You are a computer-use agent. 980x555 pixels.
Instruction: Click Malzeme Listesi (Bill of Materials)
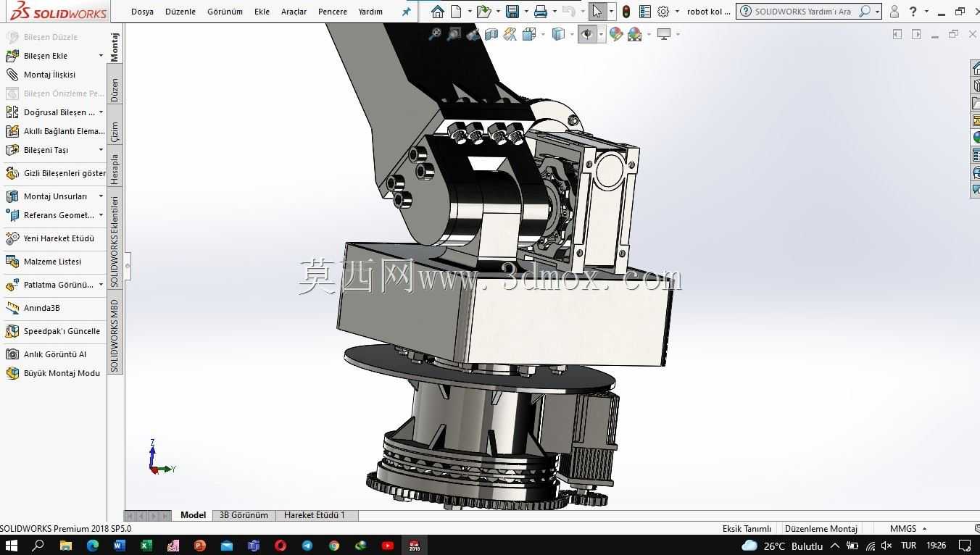pyautogui.click(x=52, y=262)
